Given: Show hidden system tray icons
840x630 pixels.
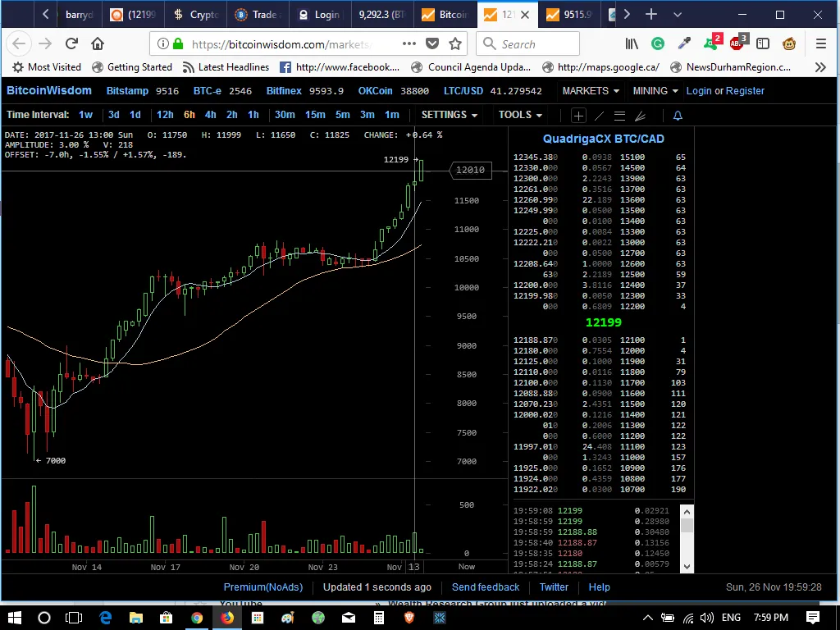Looking at the screenshot, I should 648,618.
